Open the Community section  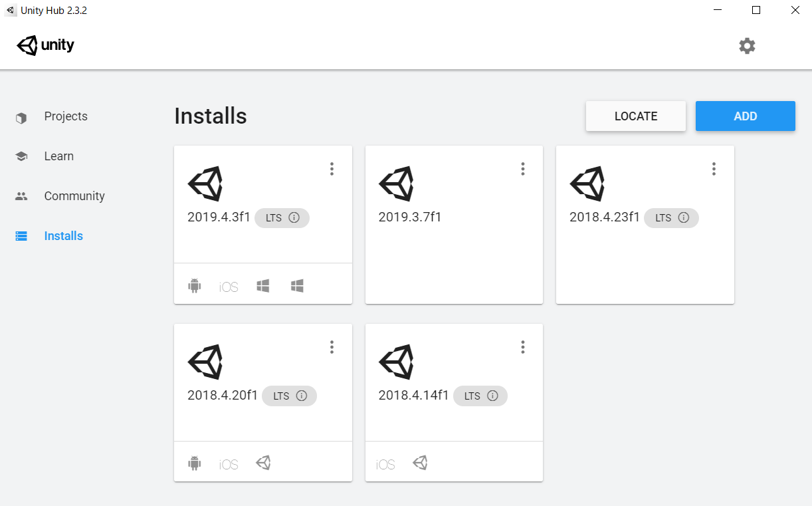[74, 196]
